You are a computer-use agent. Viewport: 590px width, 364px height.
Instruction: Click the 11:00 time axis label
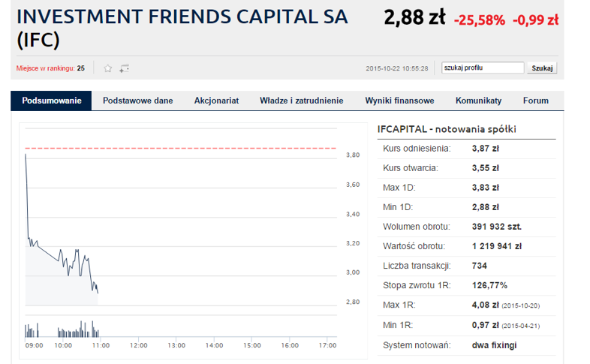(x=101, y=345)
